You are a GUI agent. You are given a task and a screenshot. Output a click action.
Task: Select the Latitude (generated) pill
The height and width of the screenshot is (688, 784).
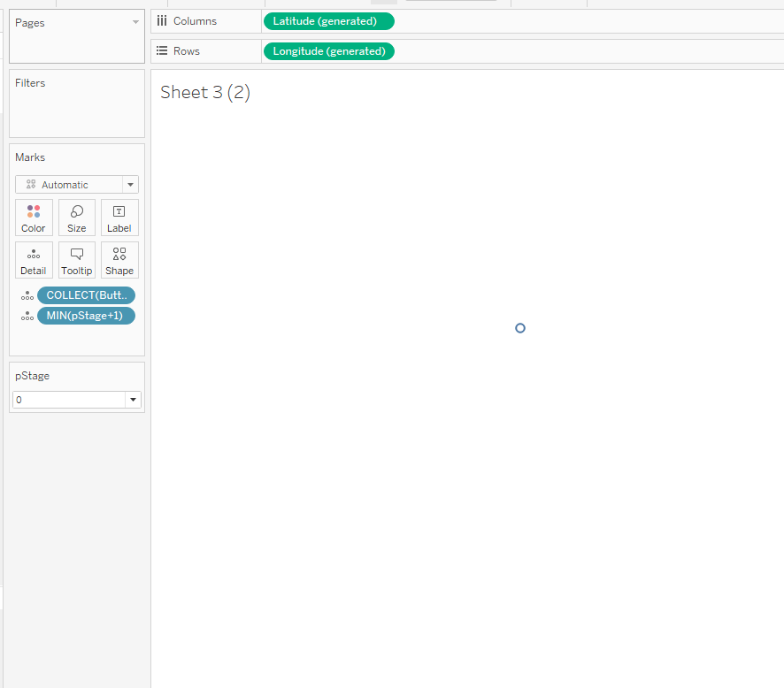click(328, 21)
